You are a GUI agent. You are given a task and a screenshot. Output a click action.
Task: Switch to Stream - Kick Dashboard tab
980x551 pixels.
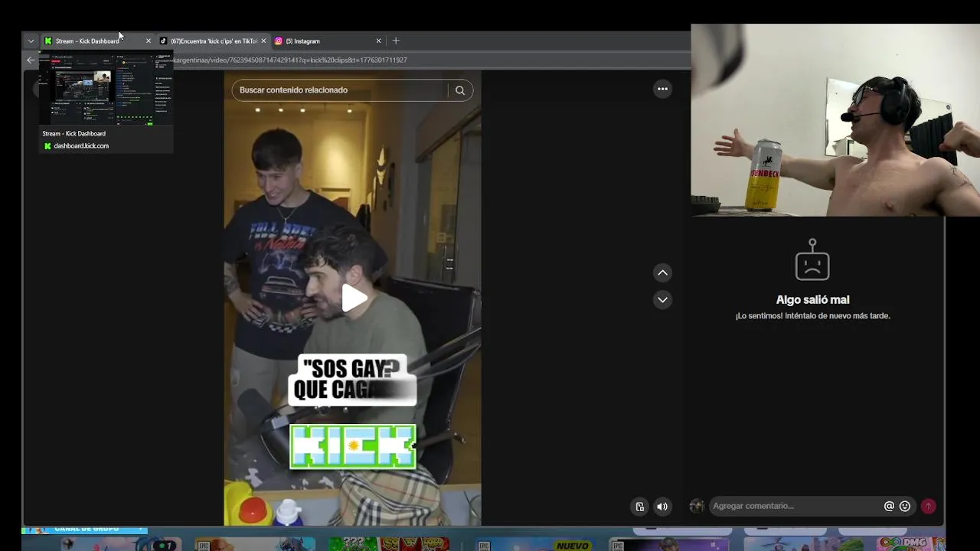coord(88,41)
